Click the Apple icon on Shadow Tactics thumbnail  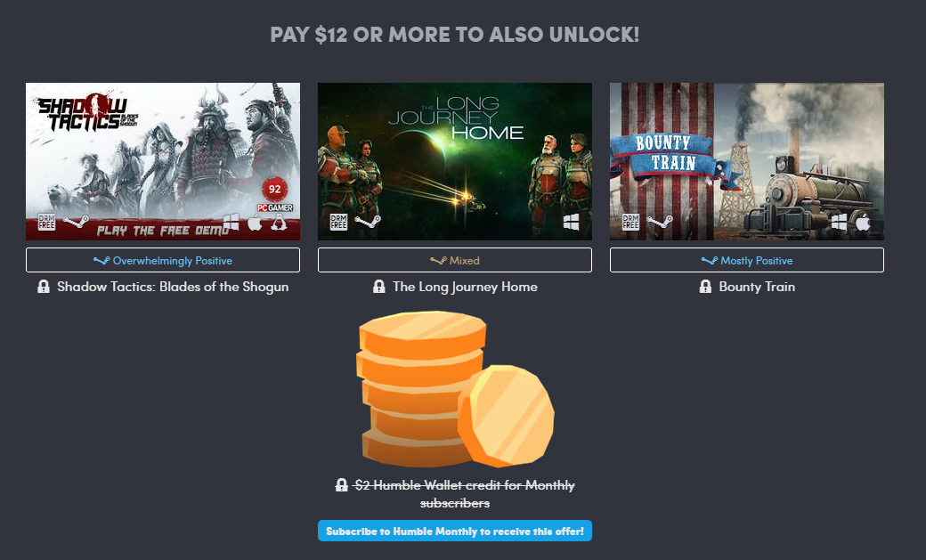point(255,223)
